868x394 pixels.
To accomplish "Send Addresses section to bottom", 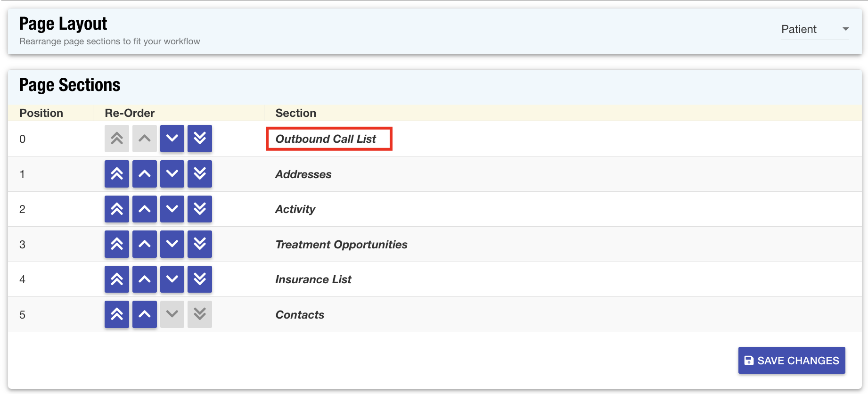I will coord(200,174).
